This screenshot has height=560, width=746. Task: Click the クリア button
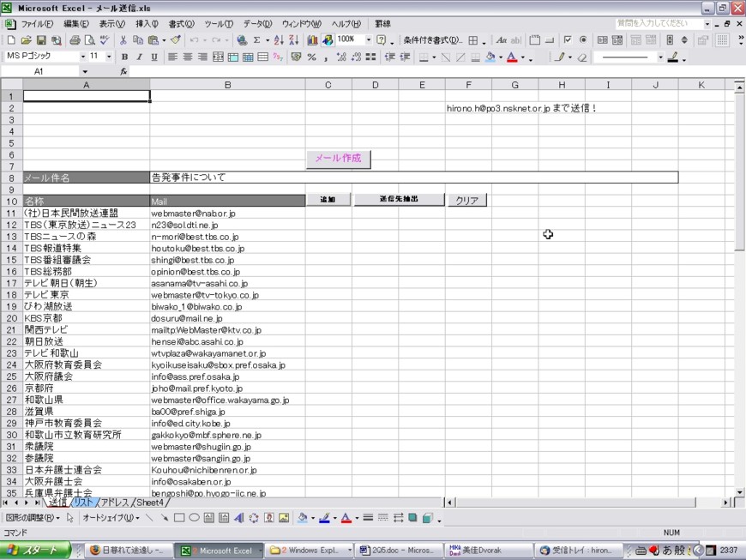tap(467, 201)
